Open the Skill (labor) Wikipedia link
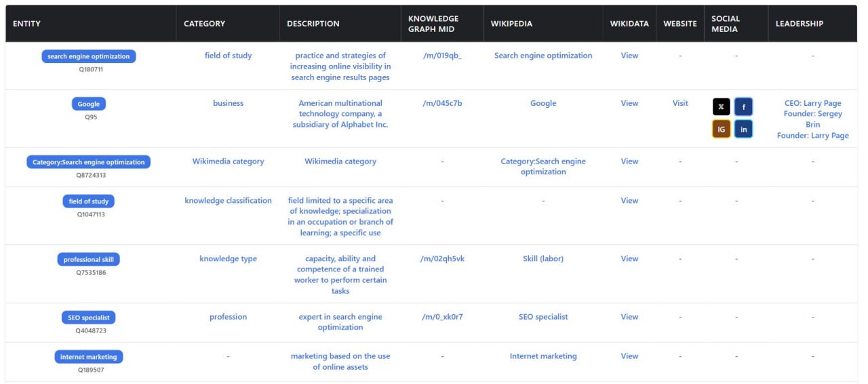This screenshot has height=384, width=868. click(x=543, y=258)
